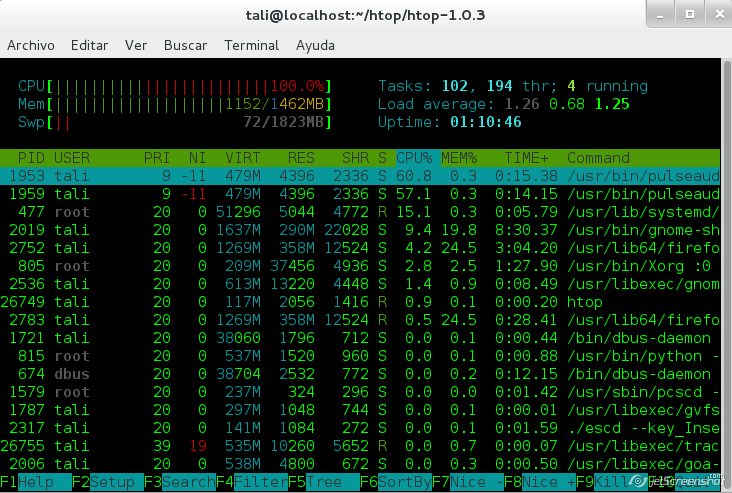Select the python process row PID 815
Viewport: 732px width, 493px height.
(x=360, y=356)
